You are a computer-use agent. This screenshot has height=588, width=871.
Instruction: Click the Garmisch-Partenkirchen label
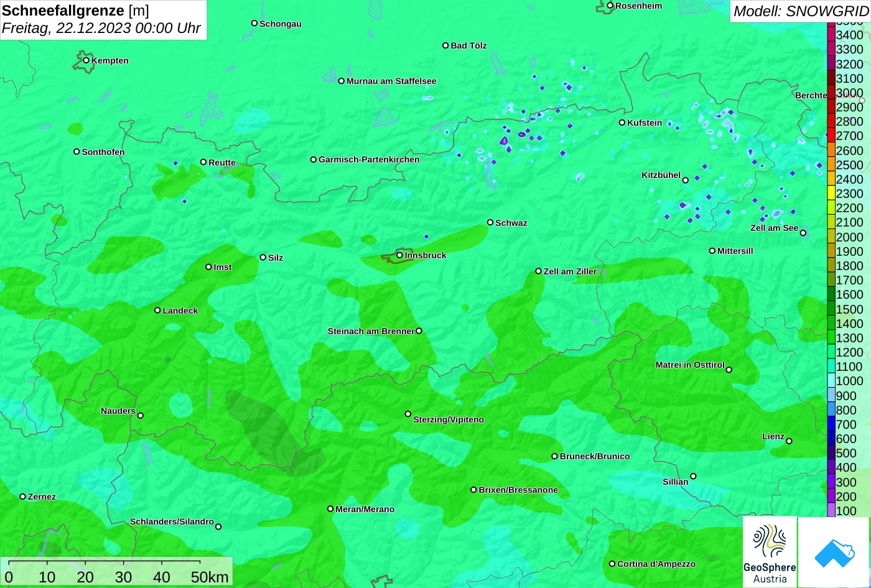[x=369, y=159]
